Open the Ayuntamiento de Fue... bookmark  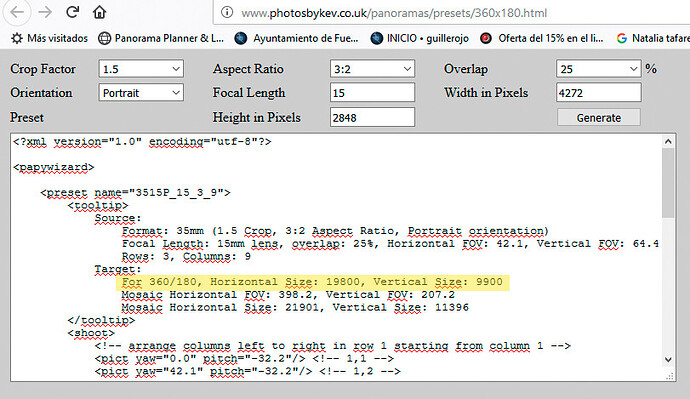(297, 38)
